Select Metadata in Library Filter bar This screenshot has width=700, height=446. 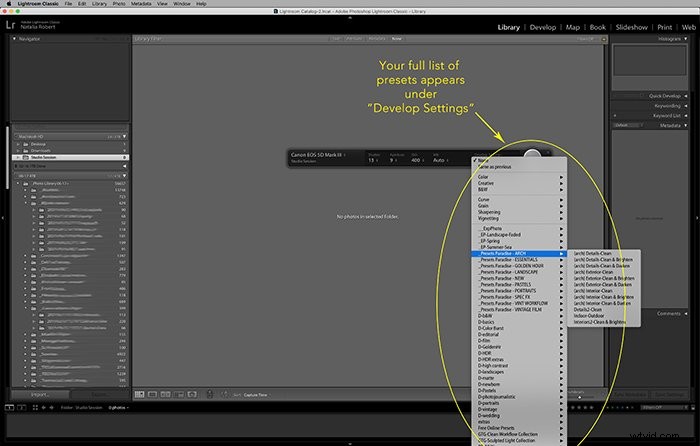point(377,39)
